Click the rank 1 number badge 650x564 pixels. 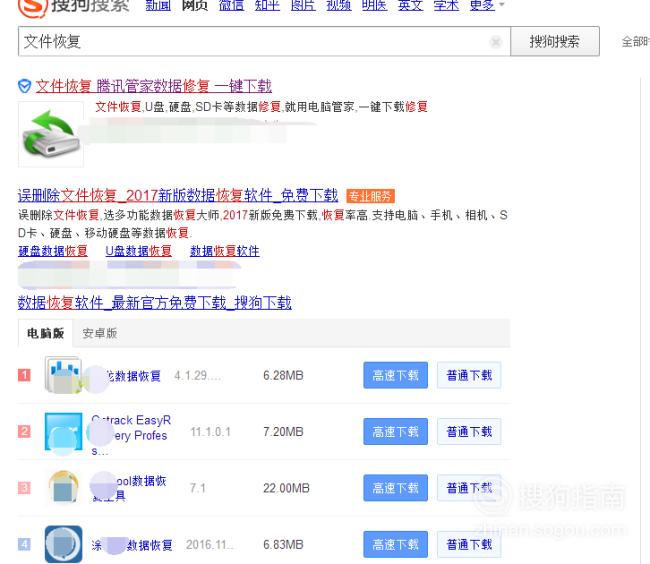(x=24, y=375)
